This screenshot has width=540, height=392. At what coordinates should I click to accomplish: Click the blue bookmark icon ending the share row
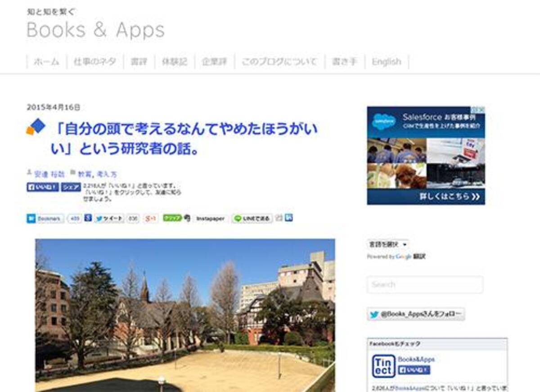[289, 218]
